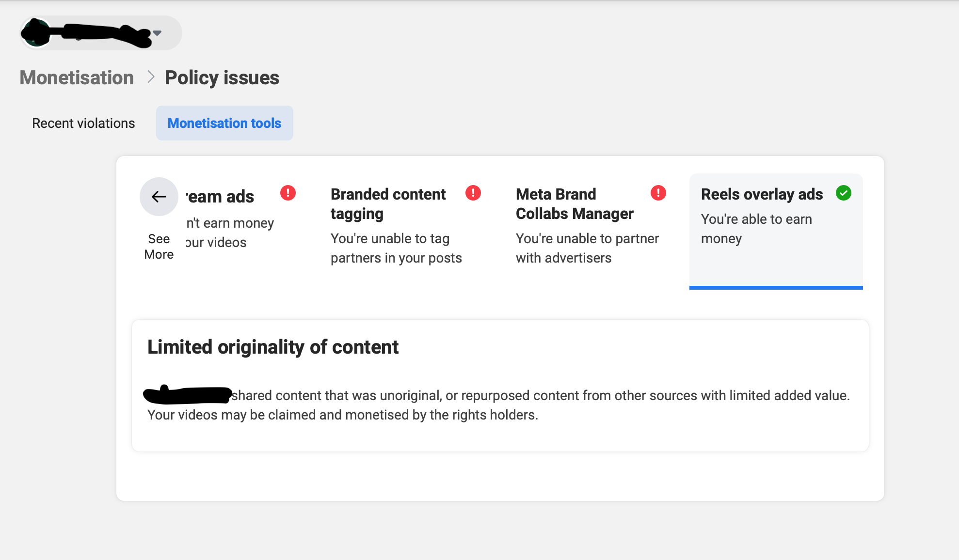959x560 pixels.
Task: Click the page profile avatar
Action: pyautogui.click(x=36, y=33)
